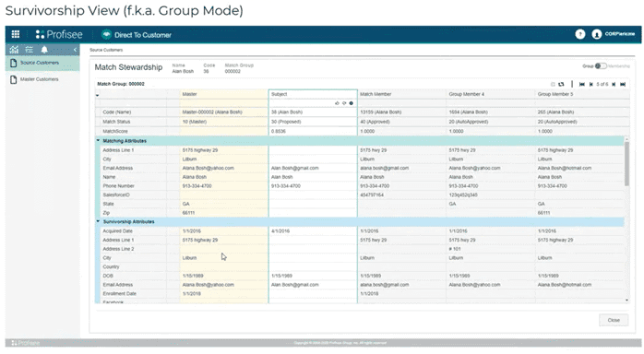644x354 pixels.
Task: Click the thumbs-down reject icon in Subject column
Action: [344, 103]
